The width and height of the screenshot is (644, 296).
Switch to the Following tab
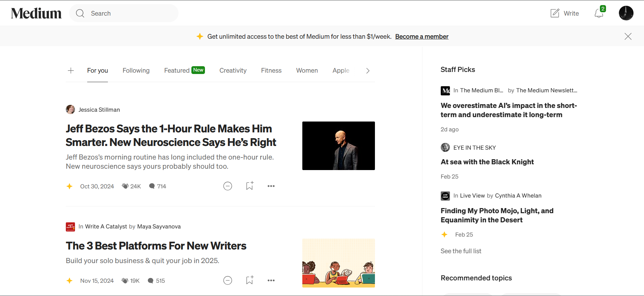(136, 70)
